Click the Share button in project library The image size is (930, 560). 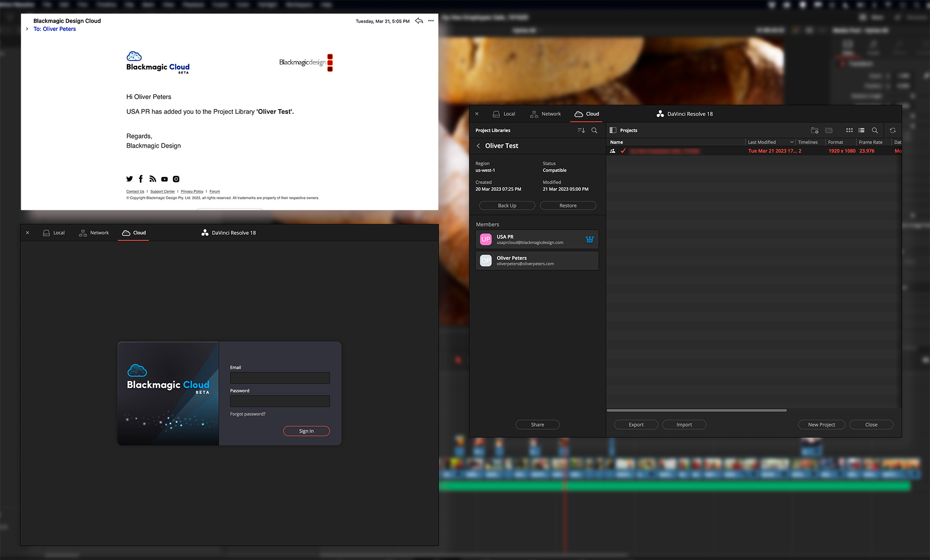[537, 424]
